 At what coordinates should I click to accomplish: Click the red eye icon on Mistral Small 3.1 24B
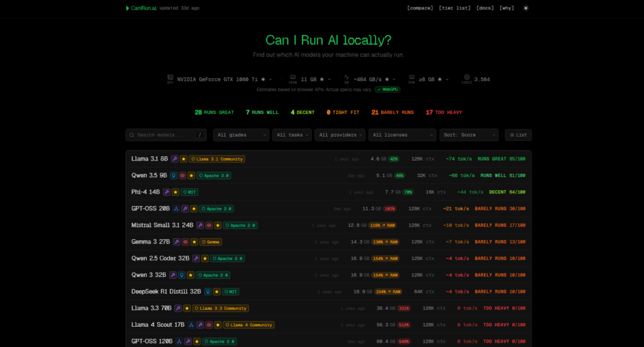(209, 225)
